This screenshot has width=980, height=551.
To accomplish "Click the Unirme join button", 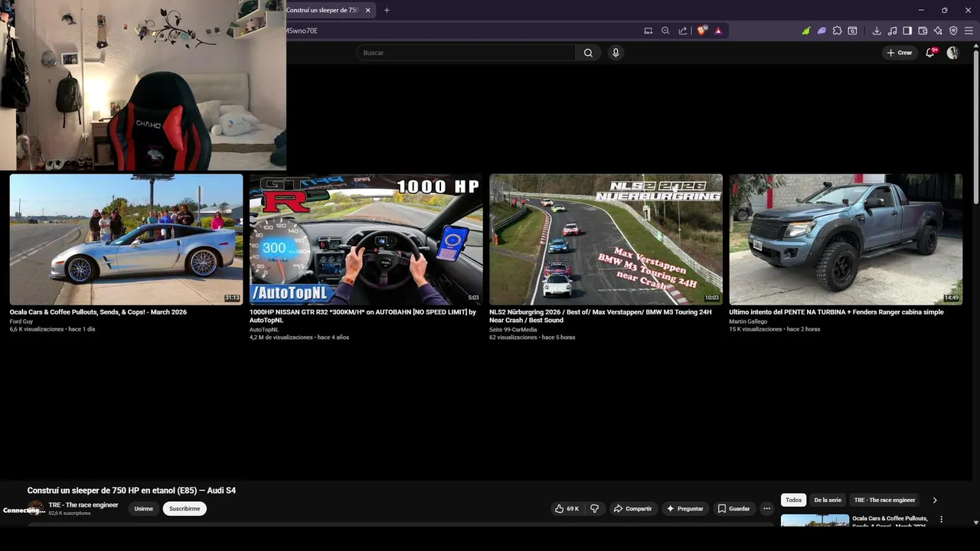I will pos(143,509).
